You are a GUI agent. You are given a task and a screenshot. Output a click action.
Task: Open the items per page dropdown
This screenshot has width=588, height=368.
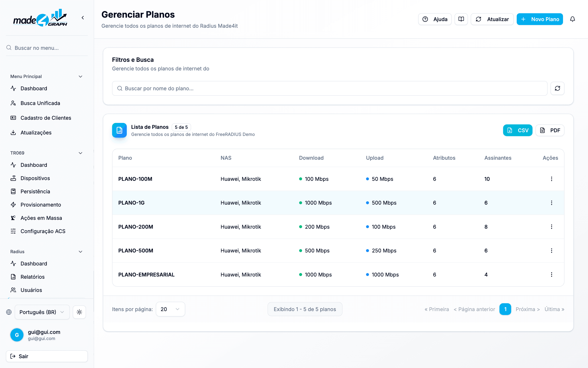tap(170, 309)
